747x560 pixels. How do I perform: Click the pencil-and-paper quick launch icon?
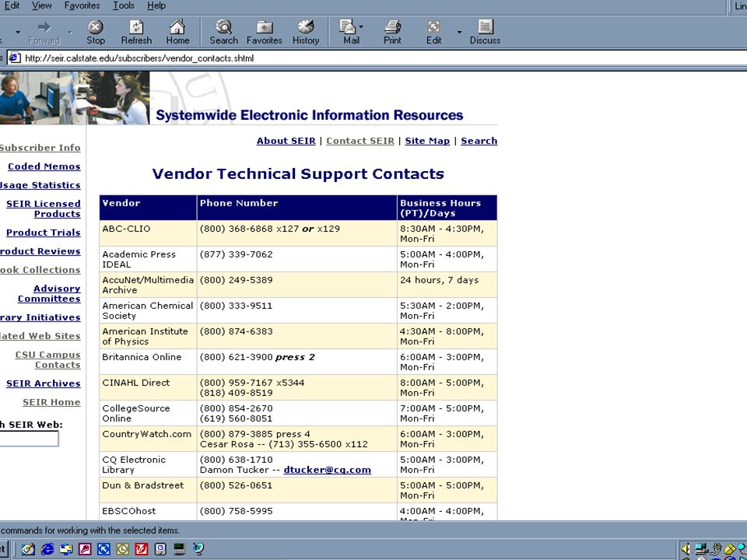pos(28,549)
